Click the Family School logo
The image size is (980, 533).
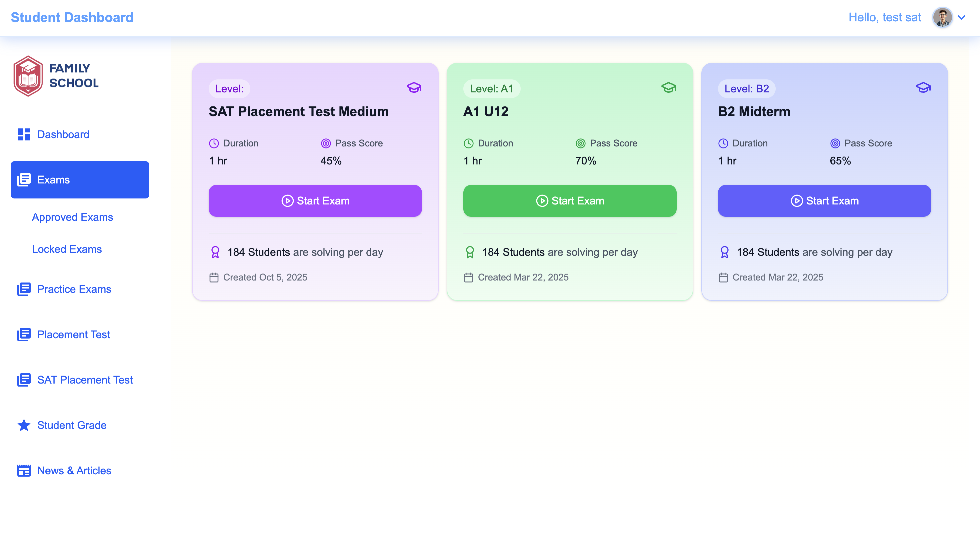[x=56, y=76]
